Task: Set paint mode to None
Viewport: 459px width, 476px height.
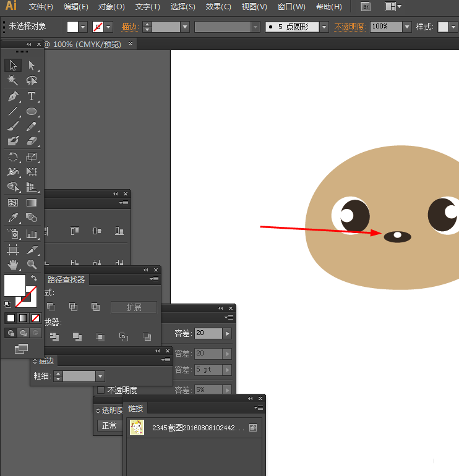Action: [x=36, y=318]
